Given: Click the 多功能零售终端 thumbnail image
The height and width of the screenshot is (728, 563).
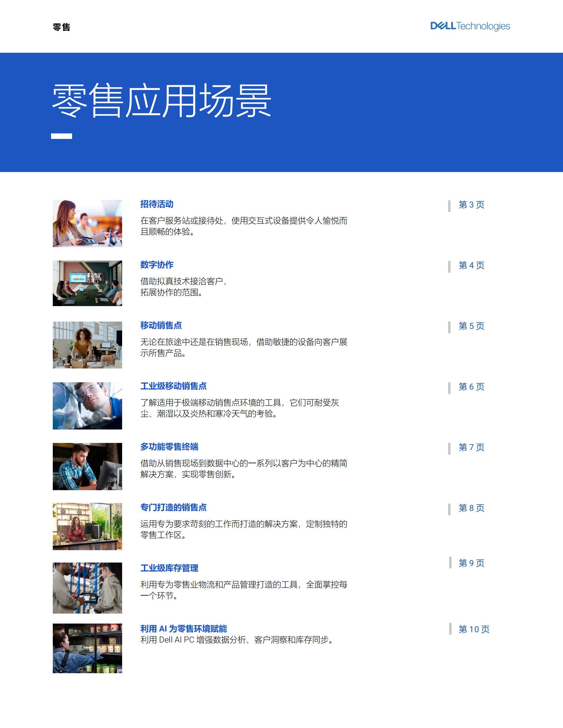Looking at the screenshot, I should [x=87, y=466].
